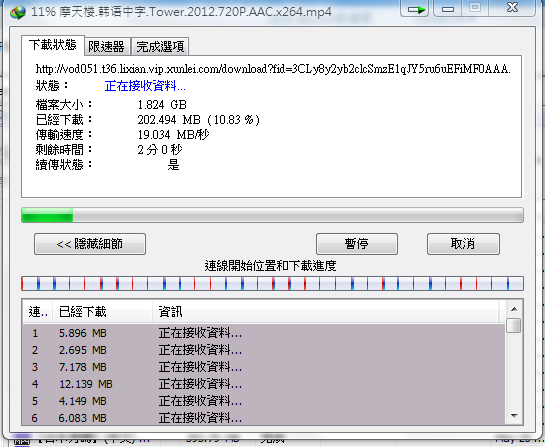Image resolution: width=545 pixels, height=447 pixels.
Task: Cancel the download with 取消 button
Action: (x=463, y=244)
